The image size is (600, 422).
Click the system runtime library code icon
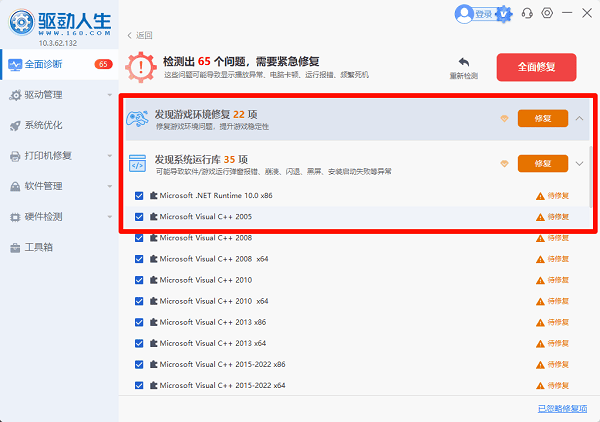click(137, 163)
